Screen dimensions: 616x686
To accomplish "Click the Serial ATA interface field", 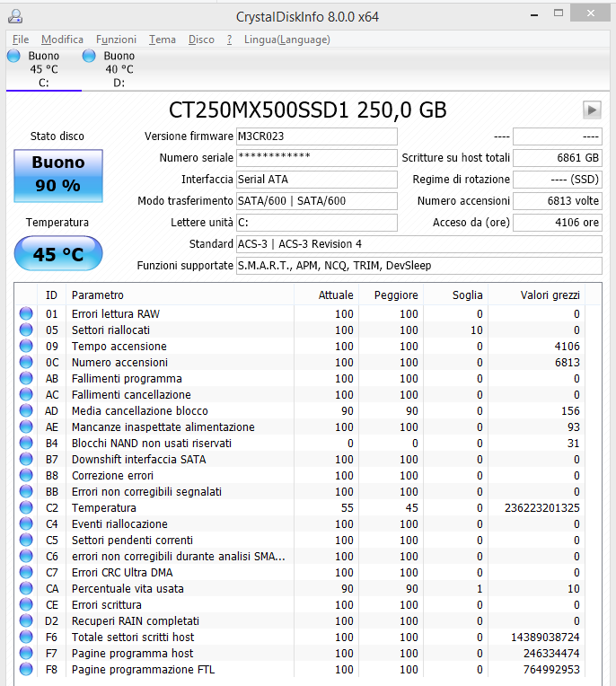I will click(317, 180).
